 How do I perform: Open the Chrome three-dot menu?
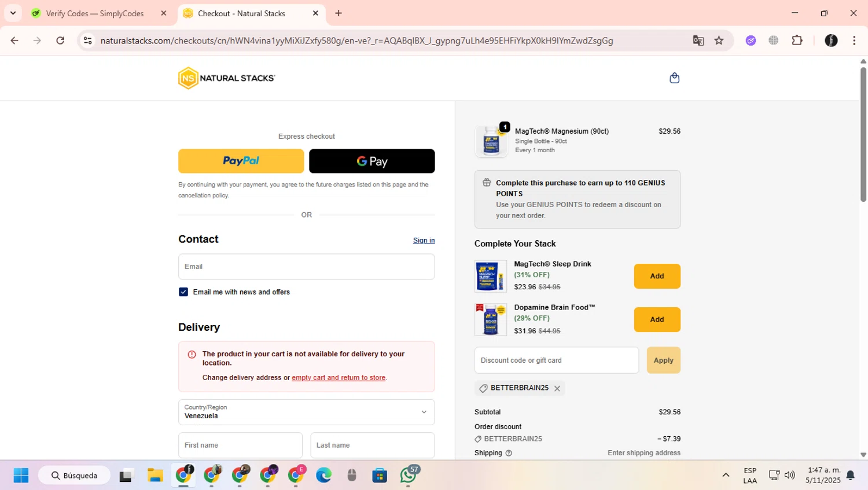tap(854, 40)
